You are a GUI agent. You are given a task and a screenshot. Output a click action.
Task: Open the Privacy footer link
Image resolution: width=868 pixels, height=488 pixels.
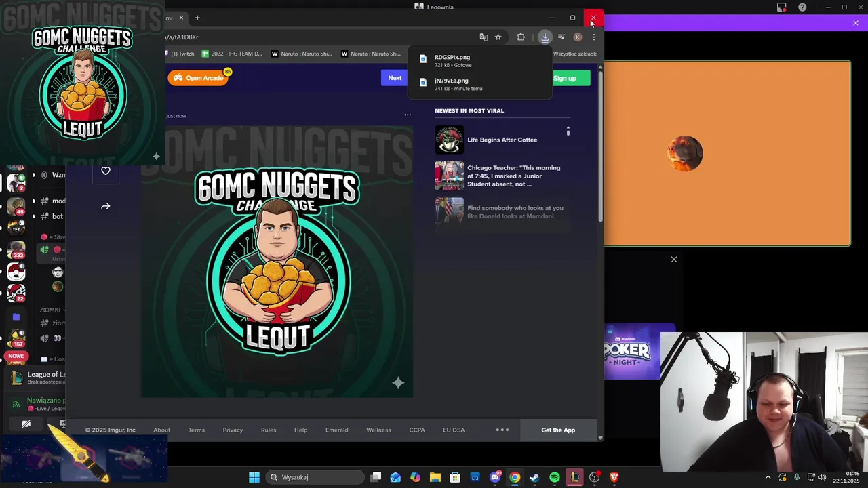coord(233,430)
